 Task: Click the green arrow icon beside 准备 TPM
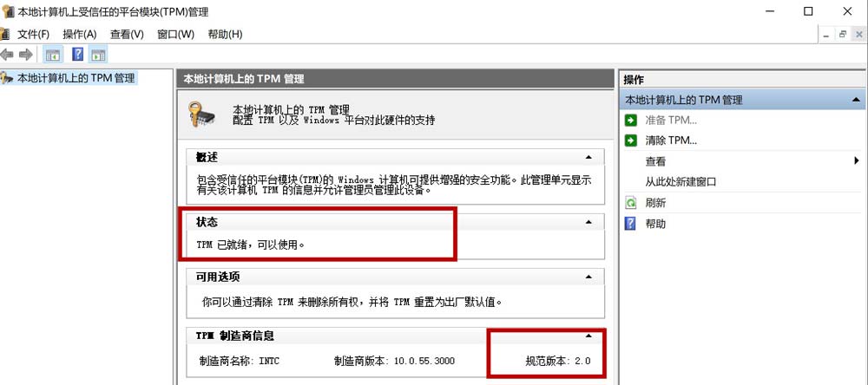[630, 120]
